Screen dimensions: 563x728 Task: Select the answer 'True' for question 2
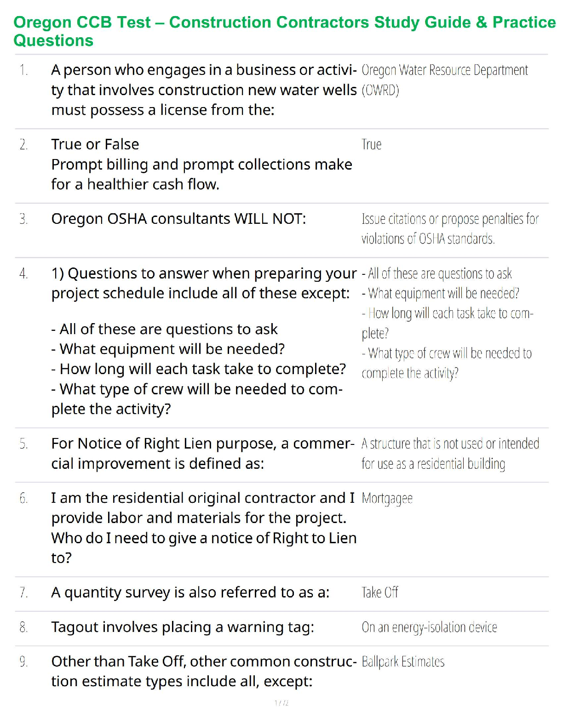click(371, 145)
